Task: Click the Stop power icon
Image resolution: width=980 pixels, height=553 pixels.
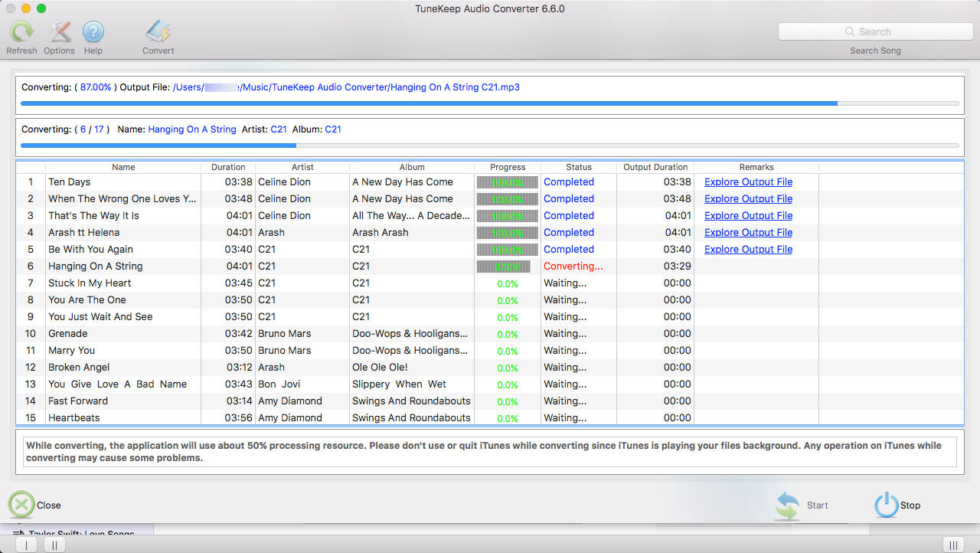Action: (x=886, y=506)
